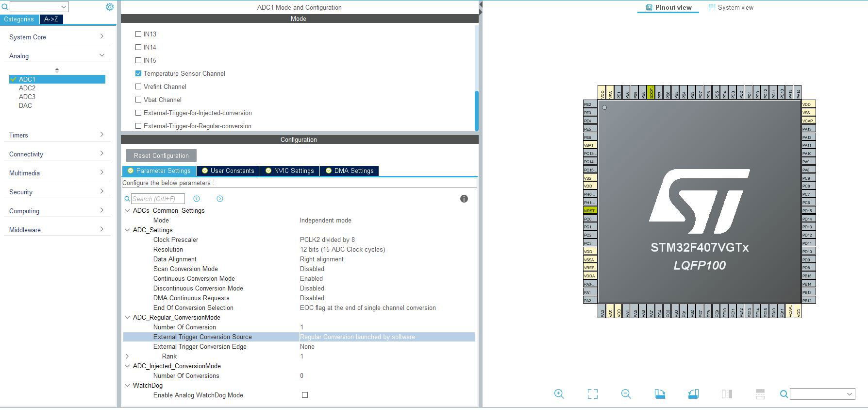
Task: Click the pin search magnifier icon
Action: (x=784, y=394)
